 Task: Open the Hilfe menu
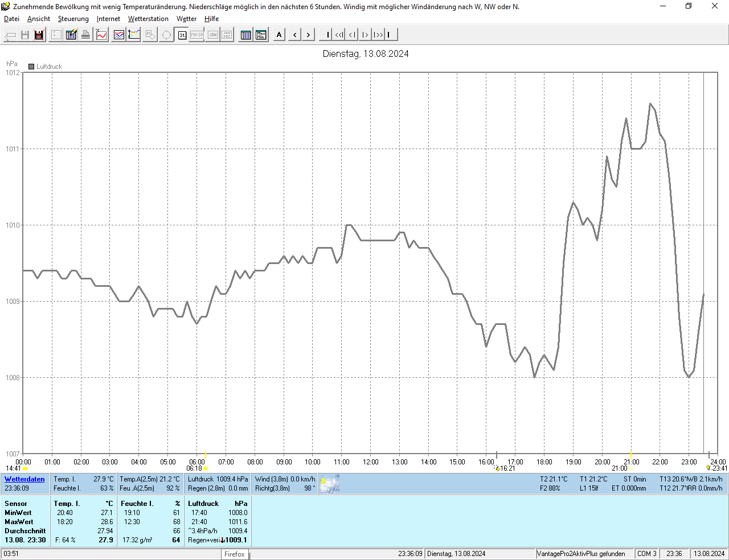211,19
